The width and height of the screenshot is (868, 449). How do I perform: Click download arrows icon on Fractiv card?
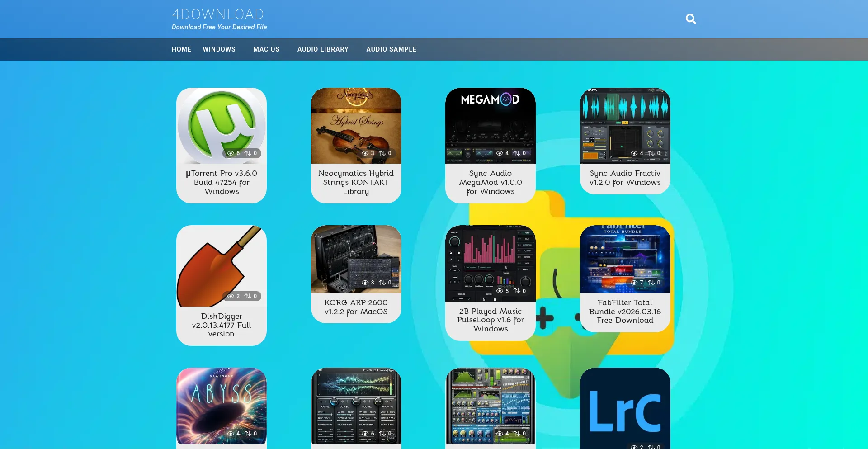point(651,153)
